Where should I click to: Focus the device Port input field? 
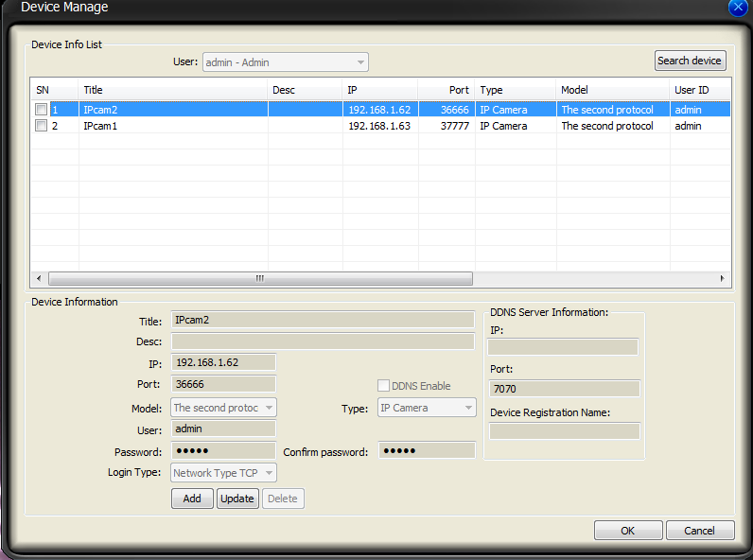[223, 384]
